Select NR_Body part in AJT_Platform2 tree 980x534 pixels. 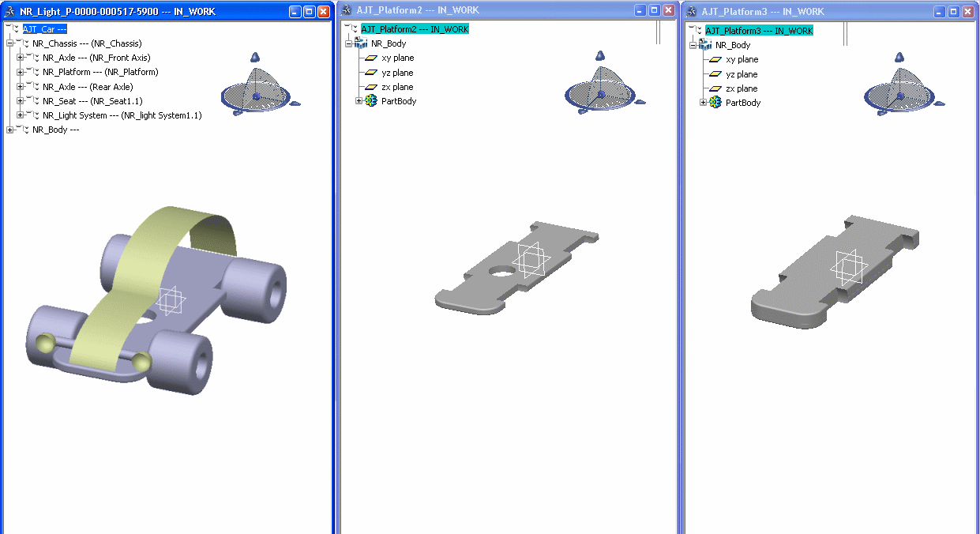389,43
